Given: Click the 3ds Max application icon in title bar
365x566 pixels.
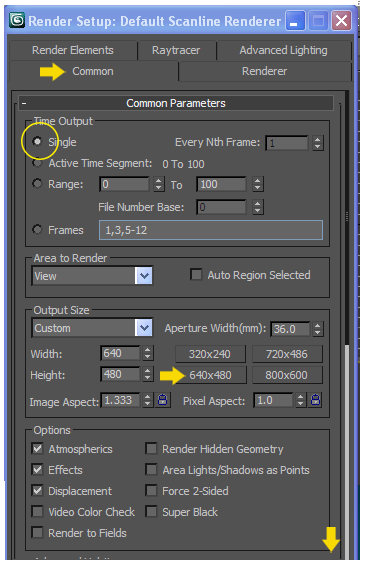Looking at the screenshot, I should tap(17, 20).
